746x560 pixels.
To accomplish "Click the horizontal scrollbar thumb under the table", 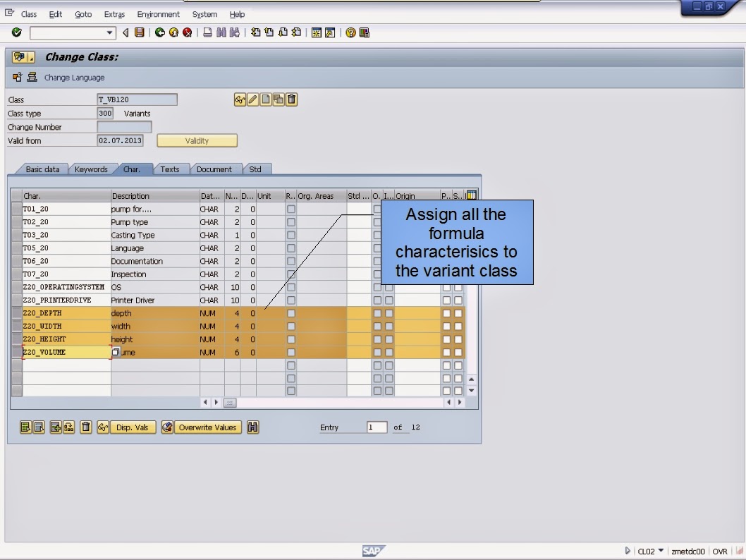I will coord(230,403).
